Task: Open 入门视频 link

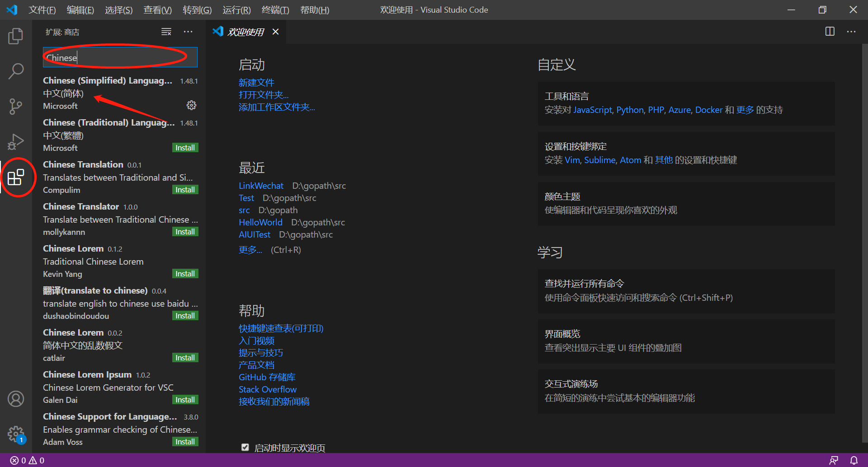Action: pos(256,341)
